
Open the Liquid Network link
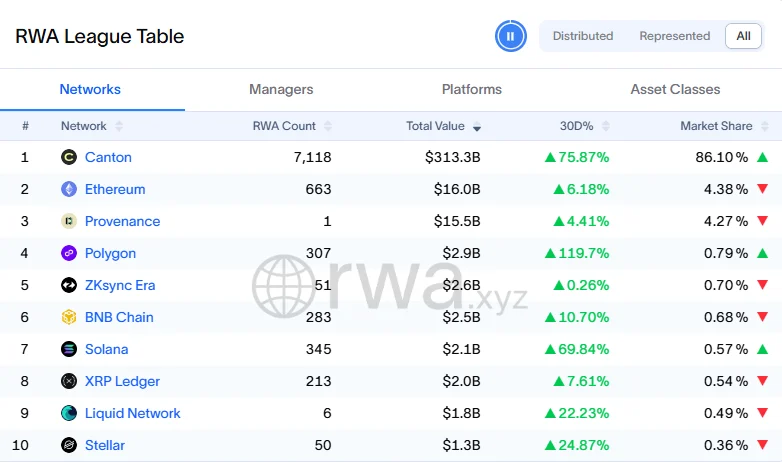pos(133,413)
